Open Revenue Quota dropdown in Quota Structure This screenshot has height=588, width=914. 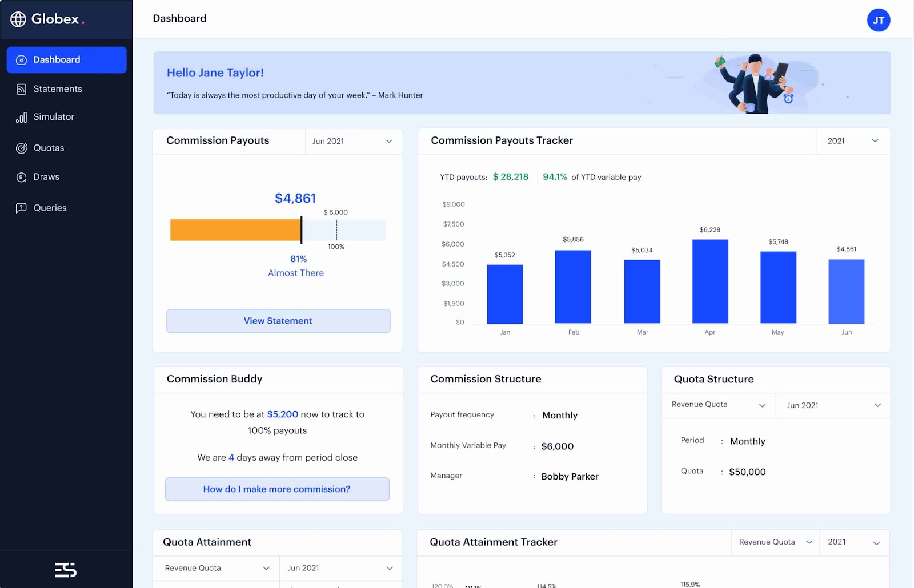tap(719, 405)
